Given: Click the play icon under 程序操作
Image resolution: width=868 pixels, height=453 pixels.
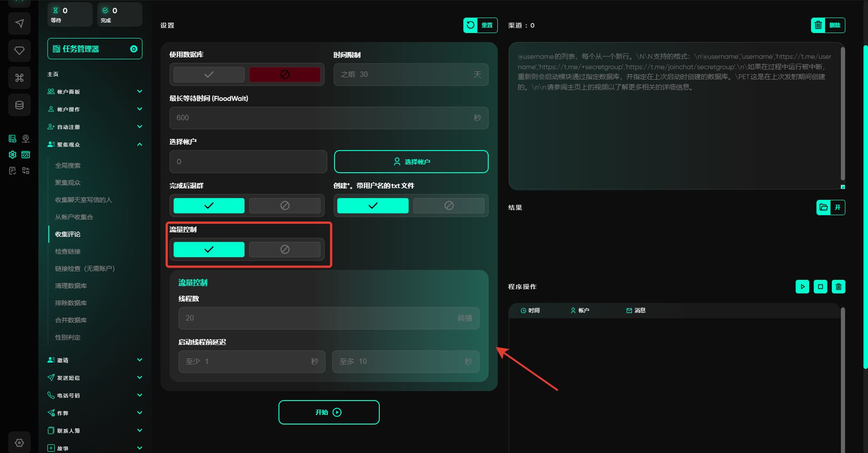Looking at the screenshot, I should pyautogui.click(x=802, y=287).
